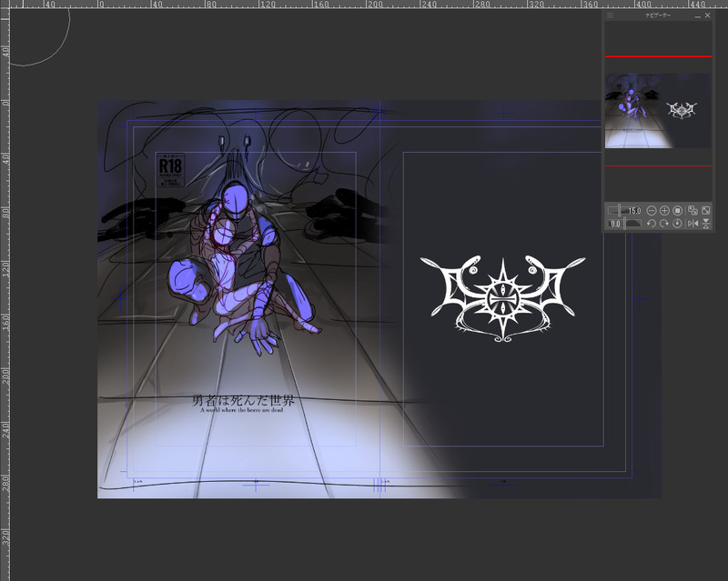728x581 pixels.
Task: Click the Navigator fit-to-navigator diagonal arrows icon
Action: point(706,211)
